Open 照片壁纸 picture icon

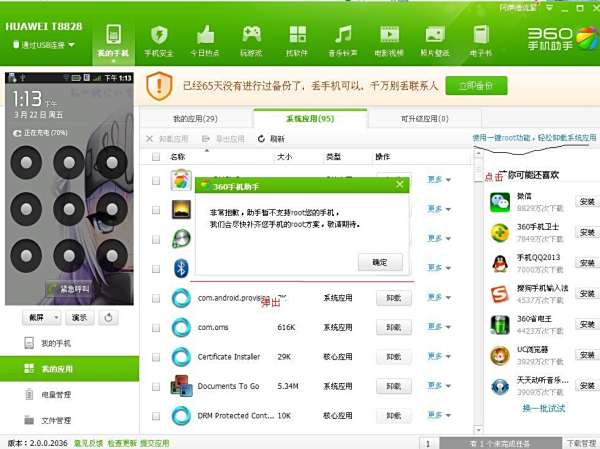(x=435, y=34)
